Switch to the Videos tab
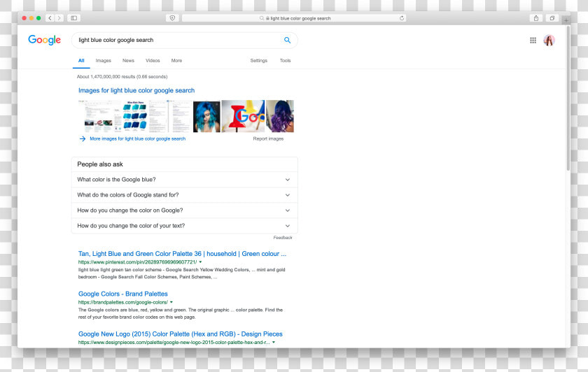588x372 pixels. pyautogui.click(x=153, y=61)
